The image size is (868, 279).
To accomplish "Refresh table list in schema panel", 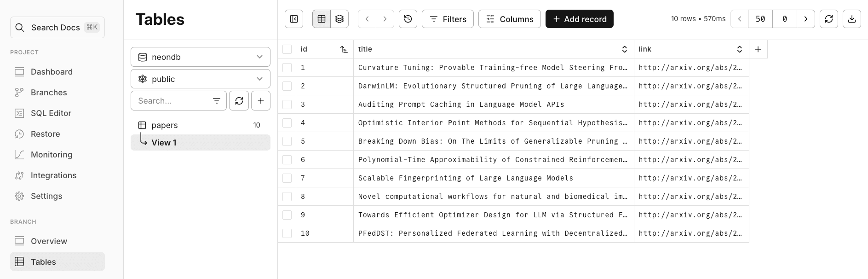I will tap(239, 101).
